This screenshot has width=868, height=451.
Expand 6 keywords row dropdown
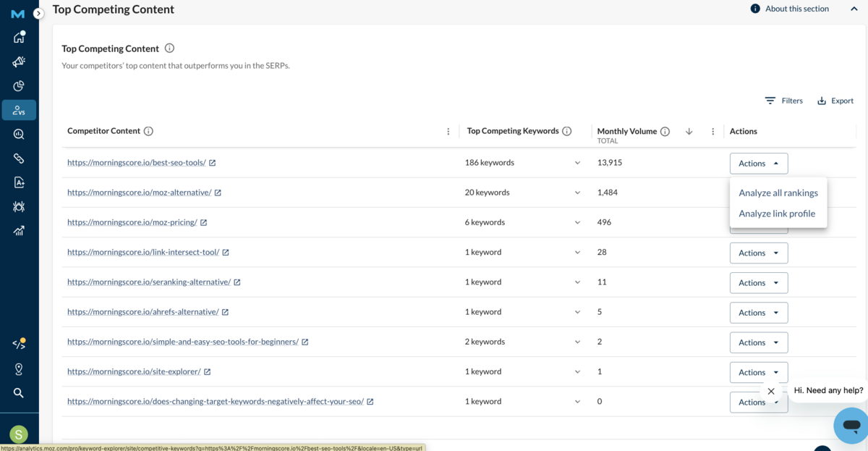[x=577, y=222]
